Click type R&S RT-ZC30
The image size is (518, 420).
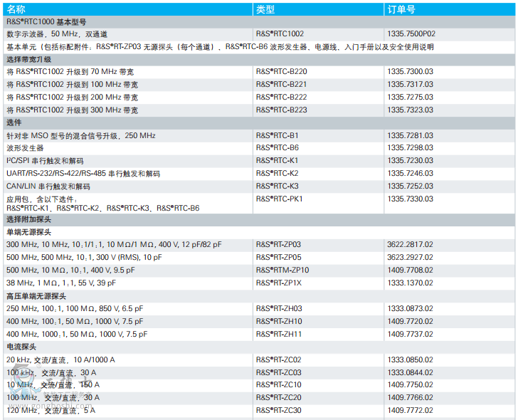(x=279, y=411)
